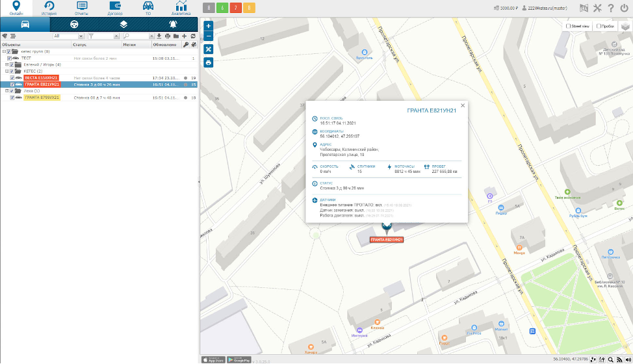Open the geozones layers panel icon

pos(123,24)
